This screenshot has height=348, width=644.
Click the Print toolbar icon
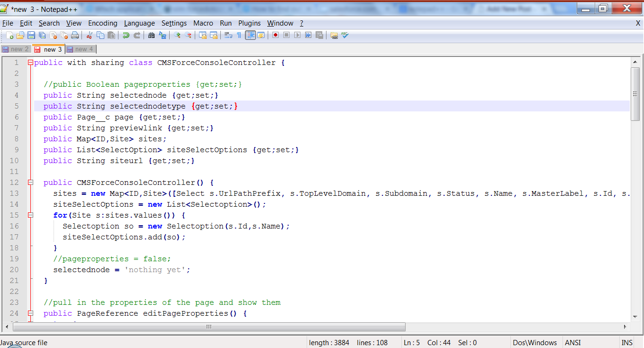coord(75,35)
